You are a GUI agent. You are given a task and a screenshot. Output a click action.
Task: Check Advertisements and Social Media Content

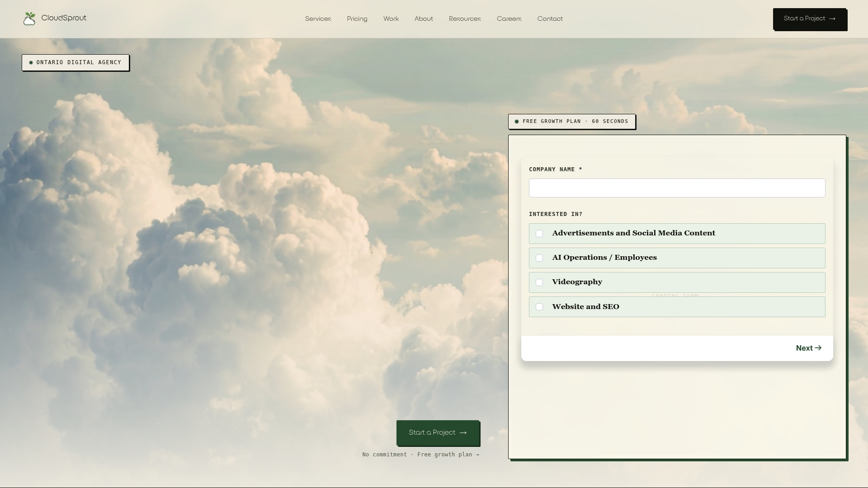click(539, 234)
